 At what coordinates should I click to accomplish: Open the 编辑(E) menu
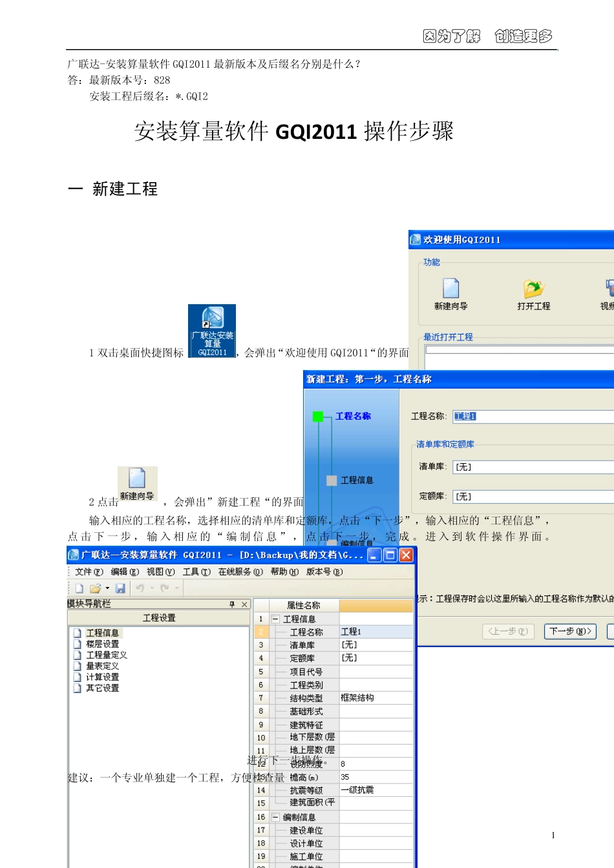point(125,572)
